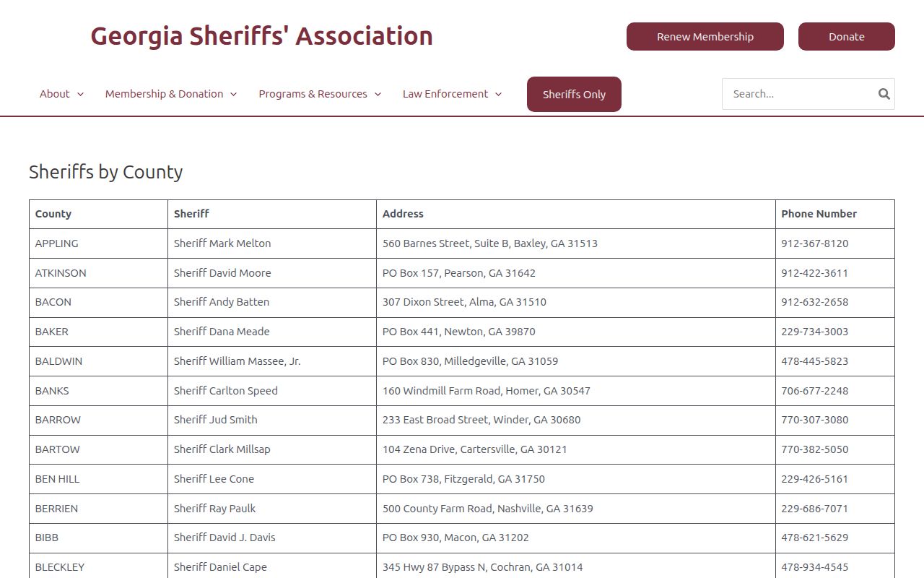Select the BIBB county cell
The width and height of the screenshot is (924, 578).
point(99,538)
